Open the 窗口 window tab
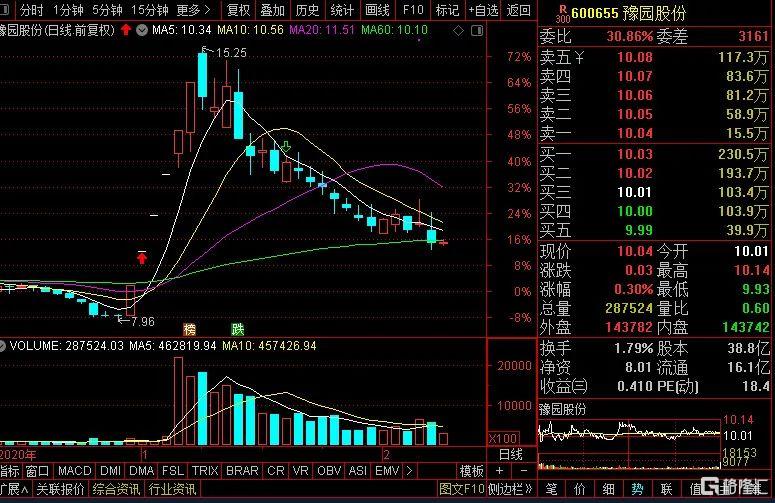Screen dimensions: 775x503 [x=37, y=471]
